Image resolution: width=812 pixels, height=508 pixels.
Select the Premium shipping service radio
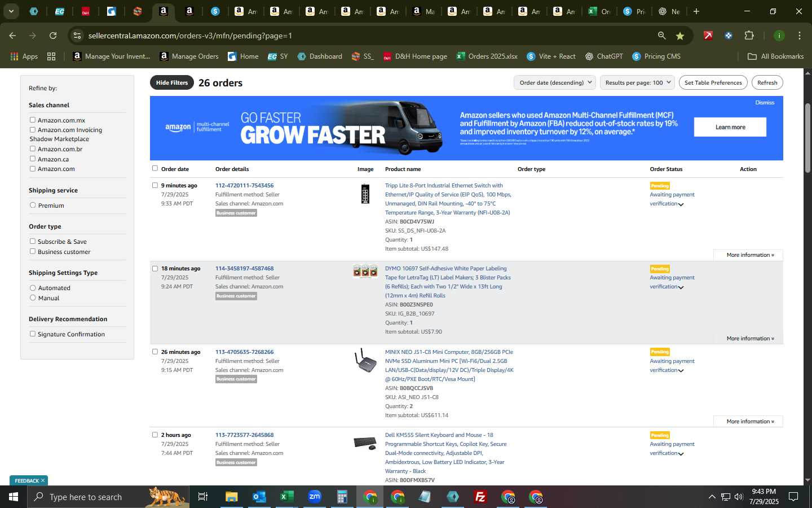33,205
